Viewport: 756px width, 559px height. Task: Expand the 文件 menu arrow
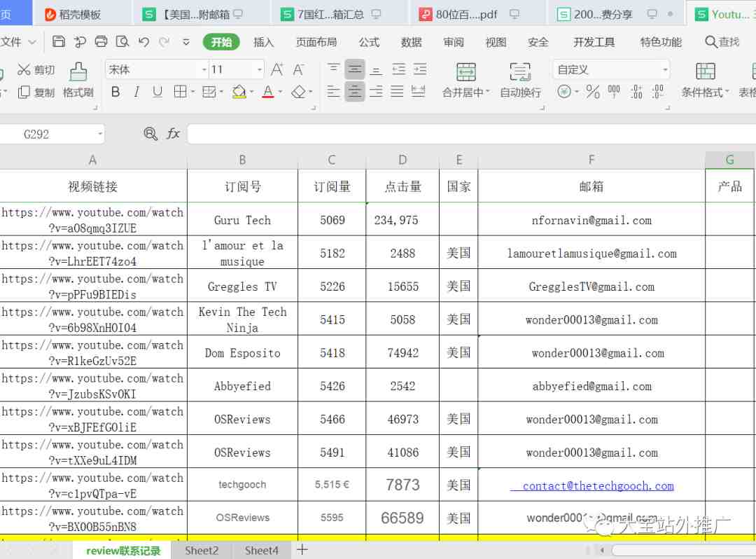[31, 42]
